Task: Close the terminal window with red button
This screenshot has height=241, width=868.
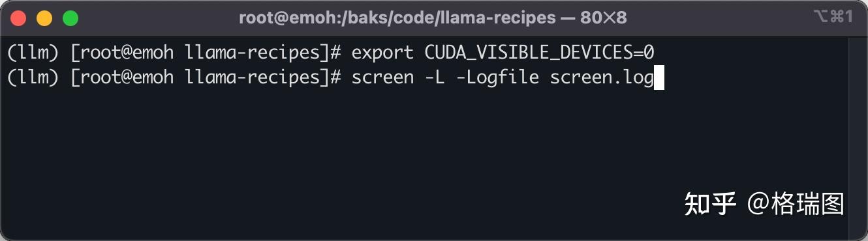Action: 19,18
